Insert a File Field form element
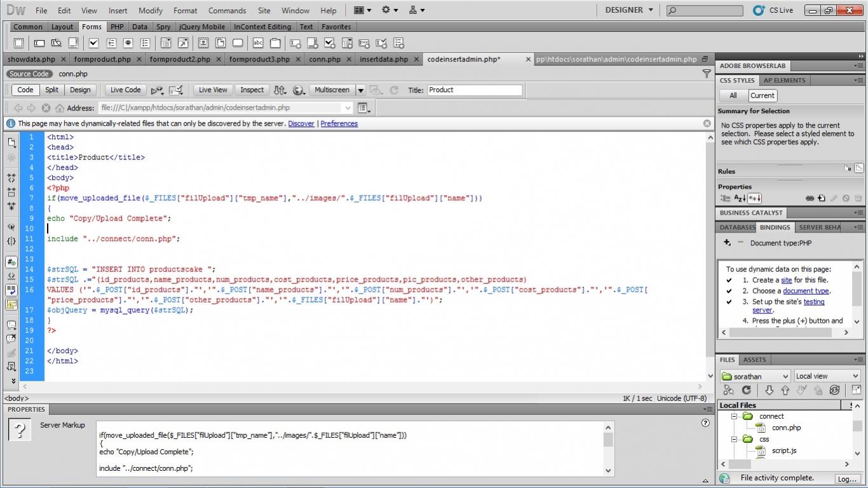Screen dimensions: 868x488 [220, 43]
